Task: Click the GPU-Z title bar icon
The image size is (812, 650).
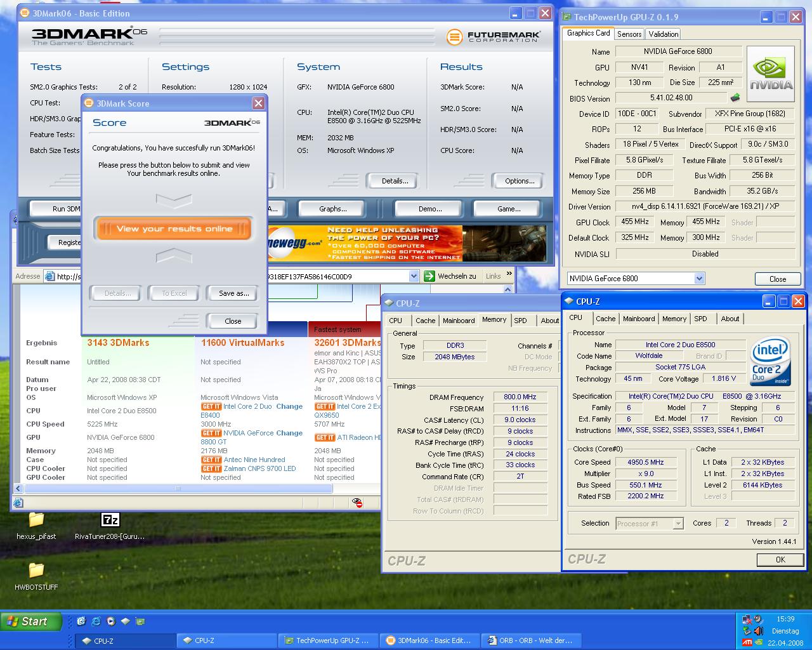Action: (x=566, y=17)
